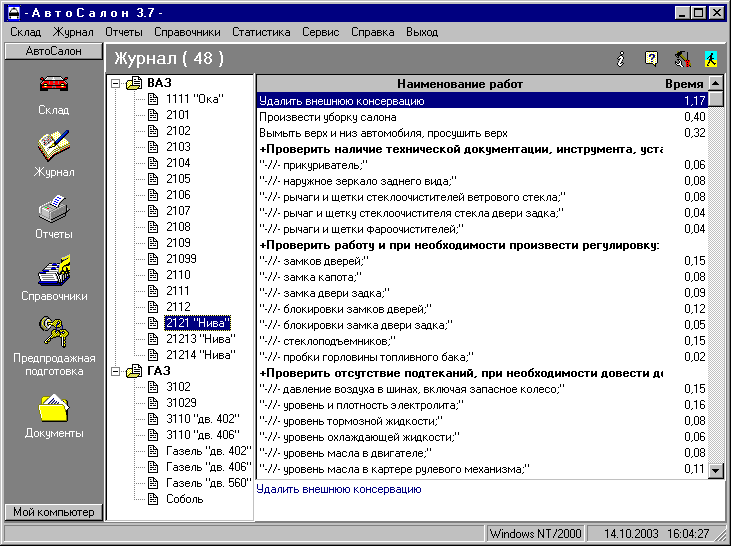Click the help question mark icon
731x546 pixels.
click(x=651, y=59)
